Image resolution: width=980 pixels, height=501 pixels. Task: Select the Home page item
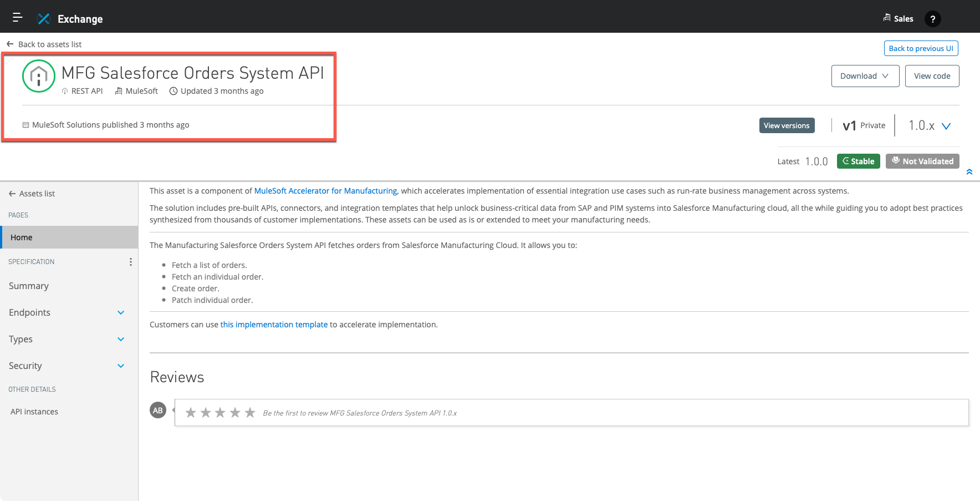[x=69, y=237]
